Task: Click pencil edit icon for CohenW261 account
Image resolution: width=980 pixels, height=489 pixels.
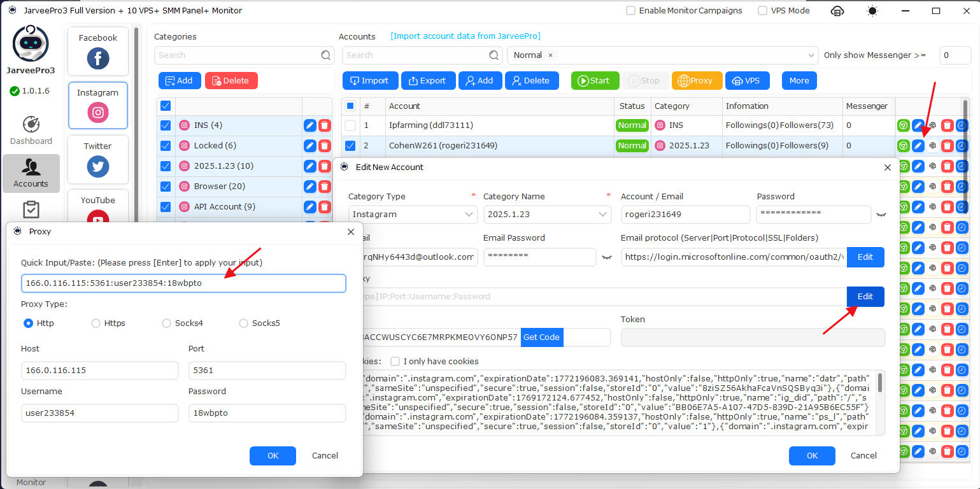Action: pyautogui.click(x=918, y=146)
